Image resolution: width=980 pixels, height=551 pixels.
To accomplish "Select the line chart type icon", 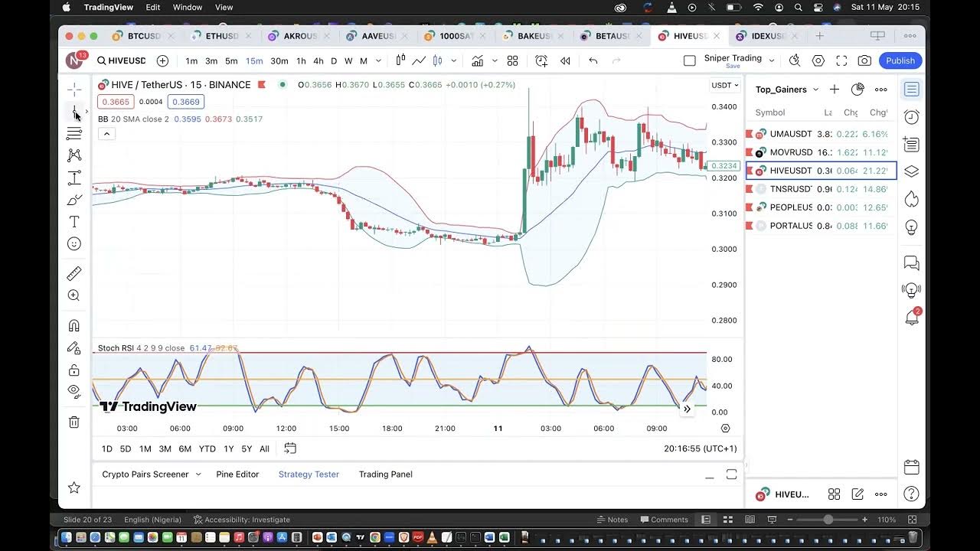I will (x=419, y=60).
